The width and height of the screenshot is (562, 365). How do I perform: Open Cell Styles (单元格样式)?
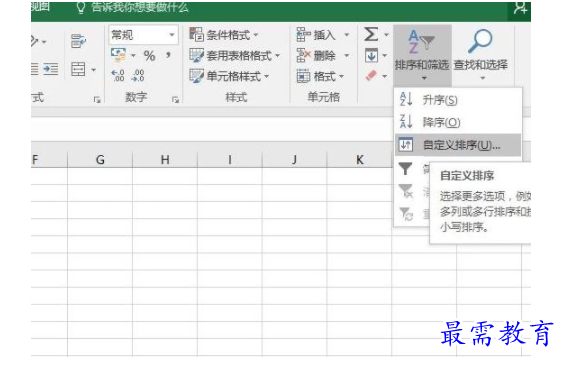click(229, 76)
